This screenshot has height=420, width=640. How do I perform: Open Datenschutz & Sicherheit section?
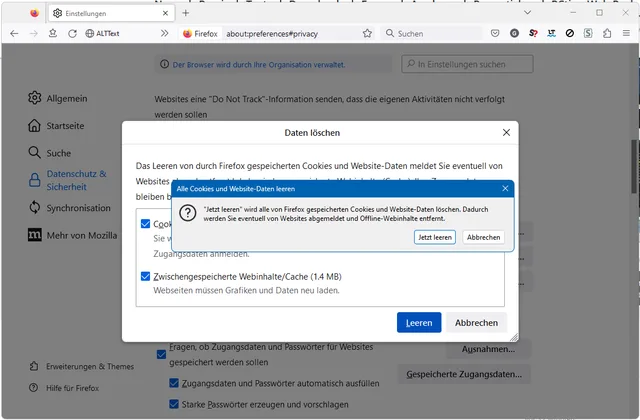tap(68, 180)
